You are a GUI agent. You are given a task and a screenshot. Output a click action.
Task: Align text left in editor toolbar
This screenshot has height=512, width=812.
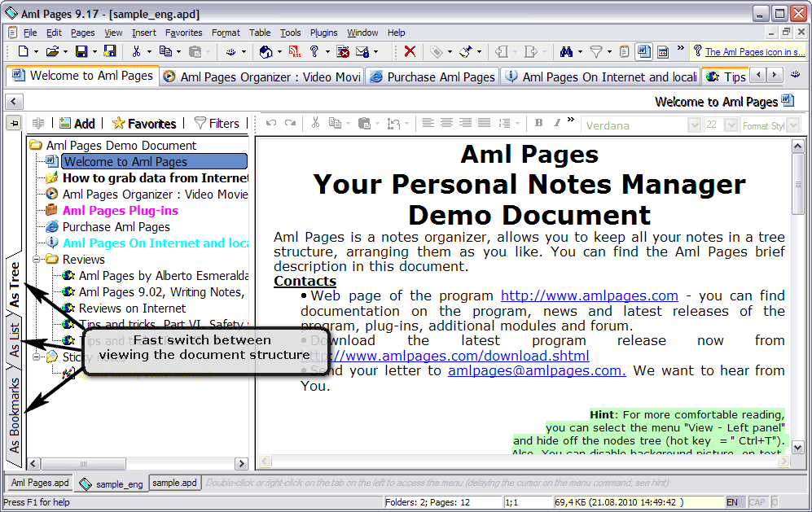428,123
